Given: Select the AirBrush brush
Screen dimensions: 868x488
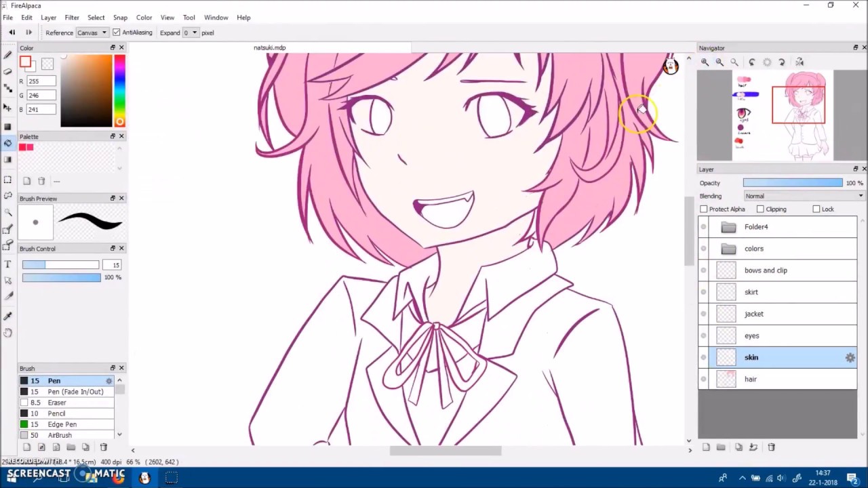Looking at the screenshot, I should (66, 435).
